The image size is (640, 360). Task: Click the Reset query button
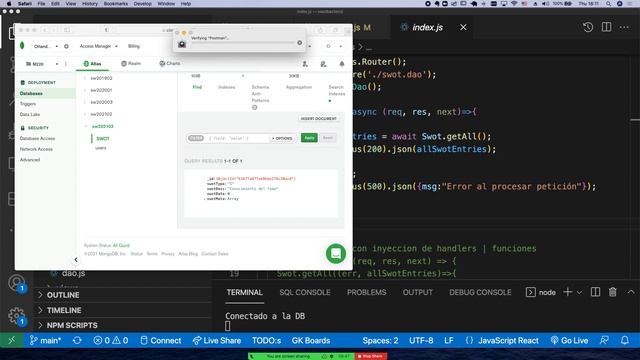(x=328, y=138)
